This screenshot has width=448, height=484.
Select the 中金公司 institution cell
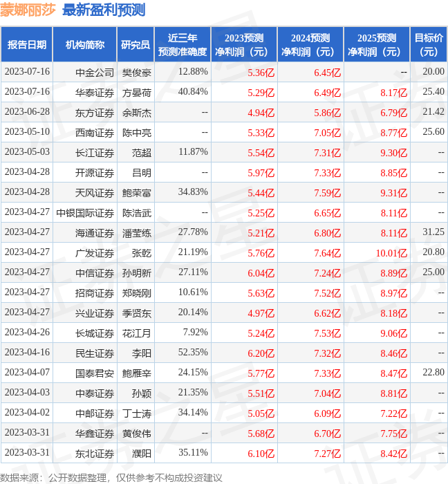pos(95,73)
